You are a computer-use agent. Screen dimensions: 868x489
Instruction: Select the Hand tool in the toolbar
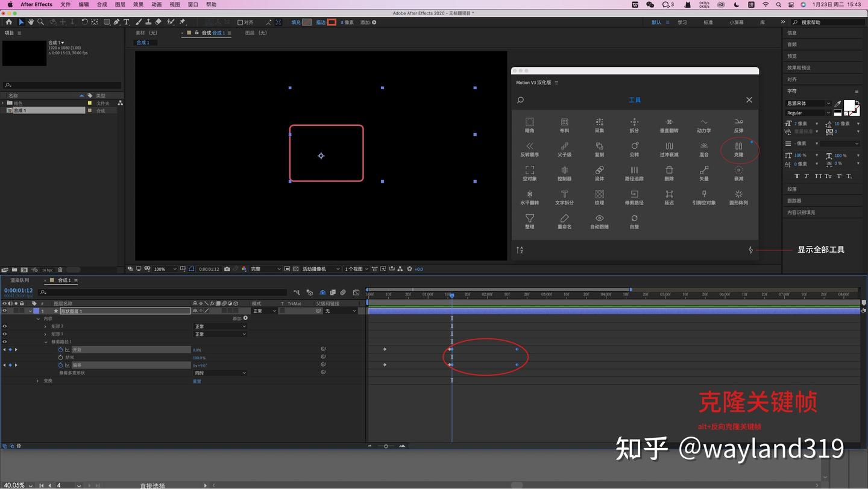[x=31, y=22]
